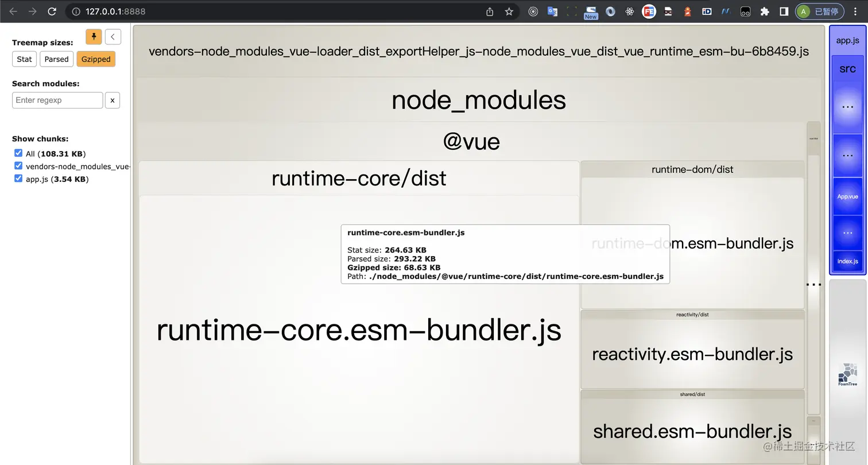Image resolution: width=868 pixels, height=465 pixels.
Task: Toggle the vendors-node_modules_vue chunk checkbox
Action: (x=18, y=166)
